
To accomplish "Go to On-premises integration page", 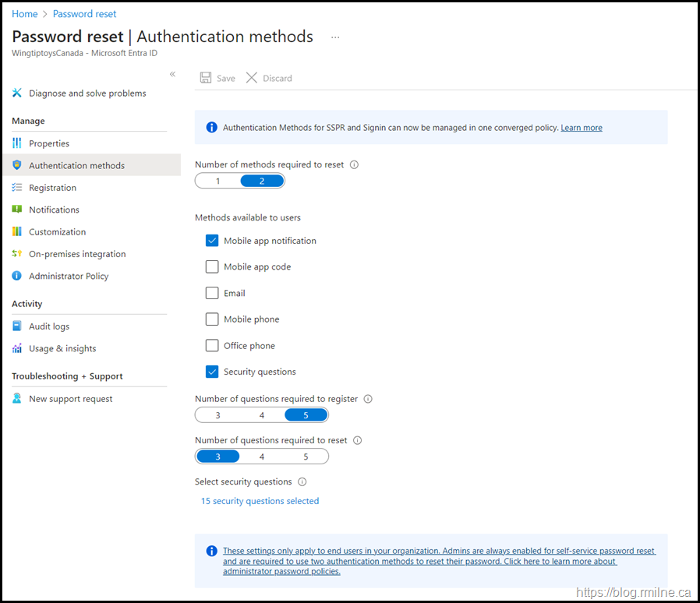I will click(x=77, y=254).
